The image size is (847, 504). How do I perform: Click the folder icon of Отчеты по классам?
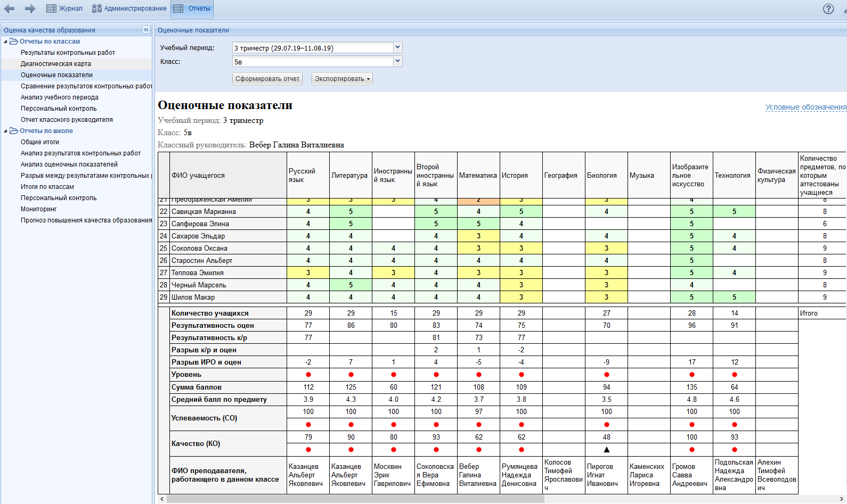point(14,42)
